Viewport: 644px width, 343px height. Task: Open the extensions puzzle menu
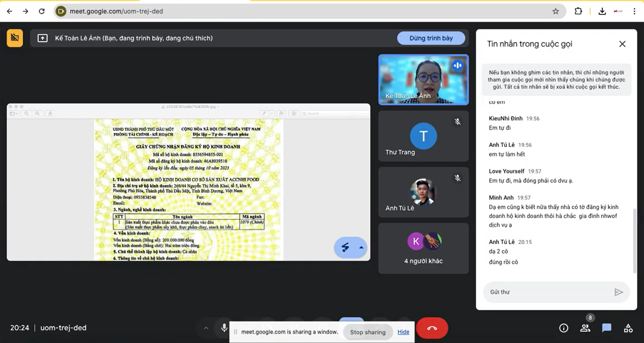tap(578, 11)
